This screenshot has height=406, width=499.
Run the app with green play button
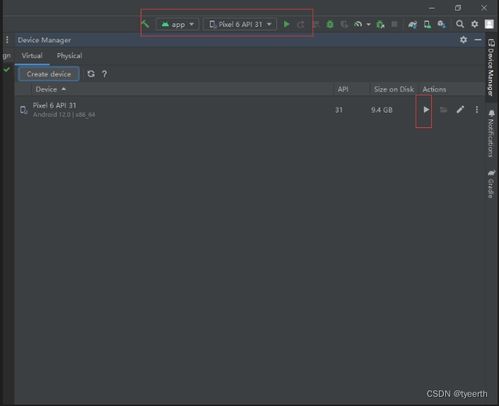pos(286,24)
